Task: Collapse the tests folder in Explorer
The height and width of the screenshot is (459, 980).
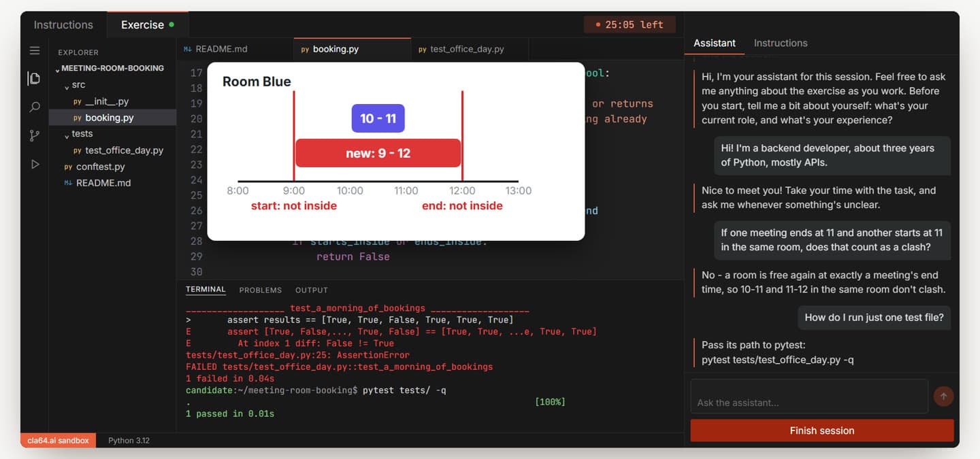Action: [x=112, y=134]
